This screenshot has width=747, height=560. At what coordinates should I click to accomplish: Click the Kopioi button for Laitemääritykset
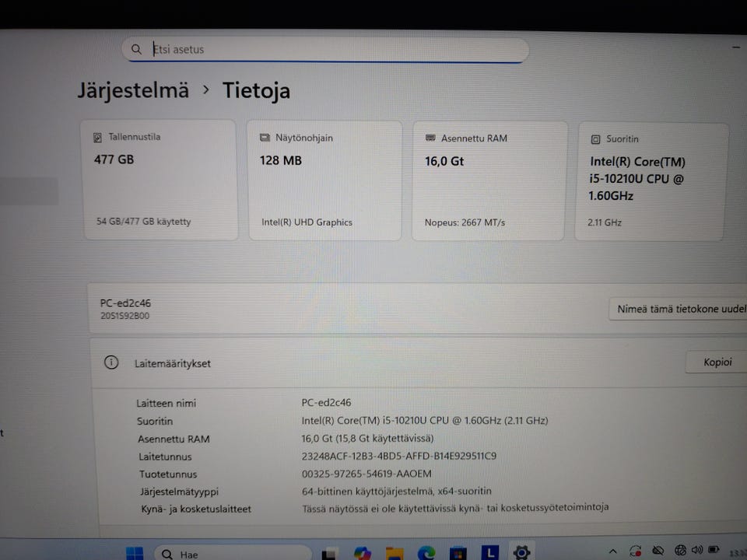click(x=717, y=362)
